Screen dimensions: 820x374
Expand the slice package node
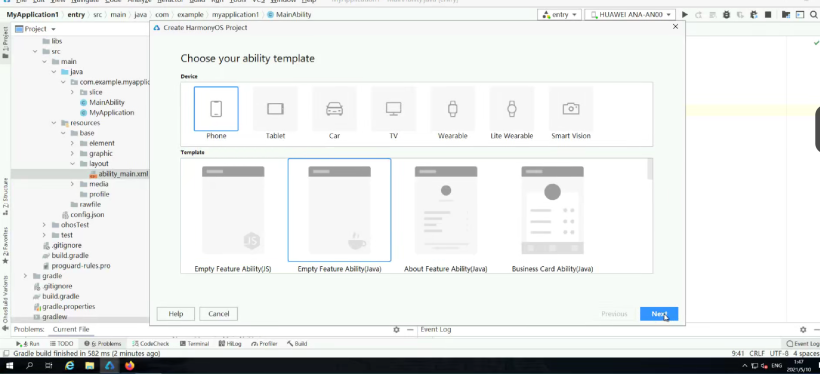point(73,92)
